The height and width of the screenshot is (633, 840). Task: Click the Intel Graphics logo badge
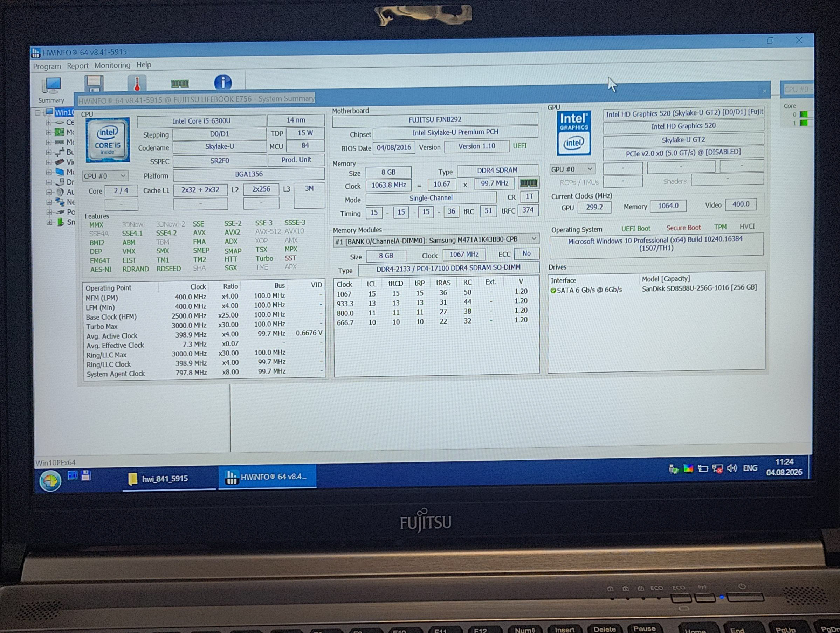point(573,133)
